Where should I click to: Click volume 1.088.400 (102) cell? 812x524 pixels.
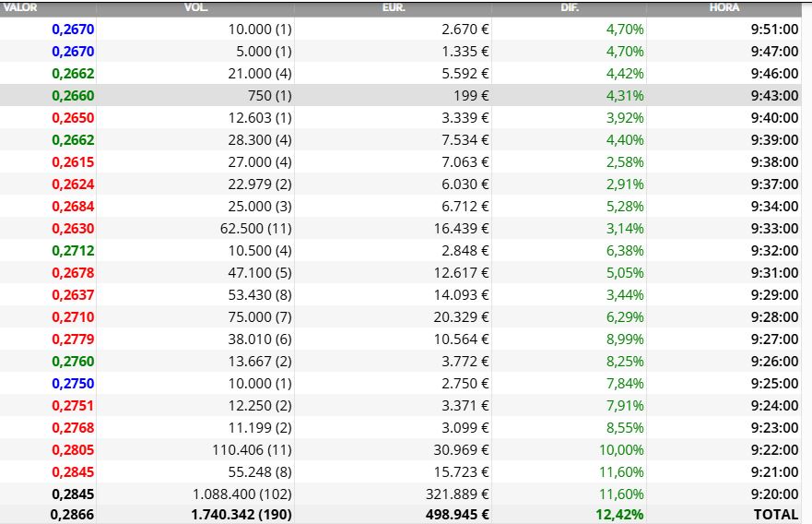pyautogui.click(x=241, y=494)
